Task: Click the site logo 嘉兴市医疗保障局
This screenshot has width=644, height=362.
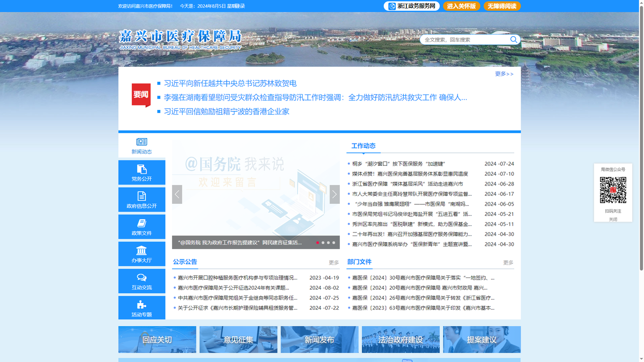Action: [180, 39]
